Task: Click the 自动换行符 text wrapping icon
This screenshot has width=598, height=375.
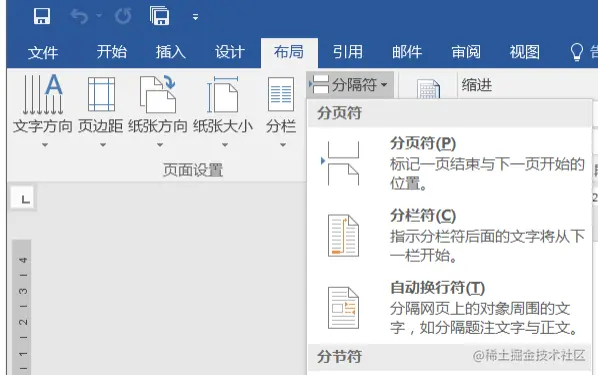Action: click(x=343, y=308)
